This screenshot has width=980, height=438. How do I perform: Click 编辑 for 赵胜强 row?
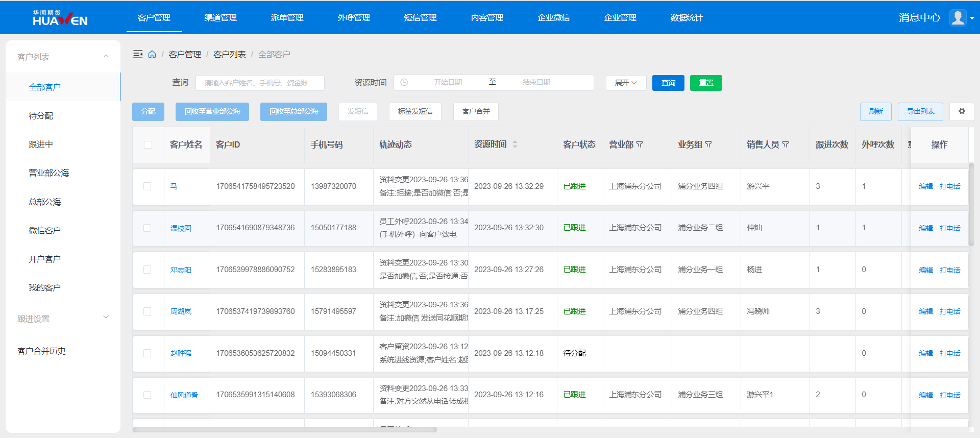pyautogui.click(x=926, y=353)
